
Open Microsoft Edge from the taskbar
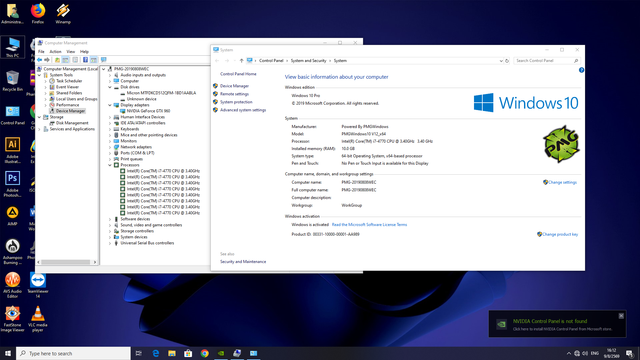click(156, 353)
